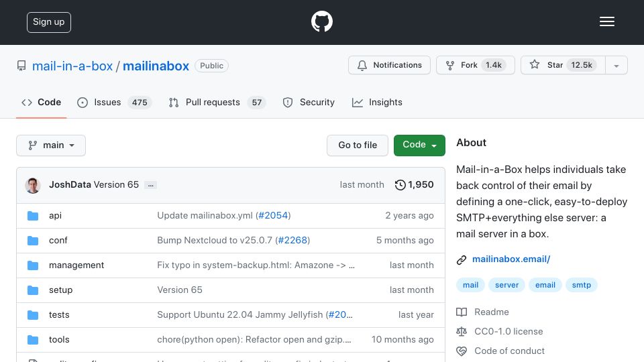Open pull request #2268 link

click(x=292, y=240)
